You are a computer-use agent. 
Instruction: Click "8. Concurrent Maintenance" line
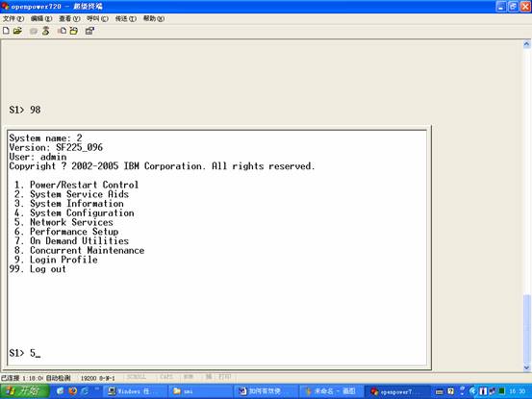pos(80,250)
